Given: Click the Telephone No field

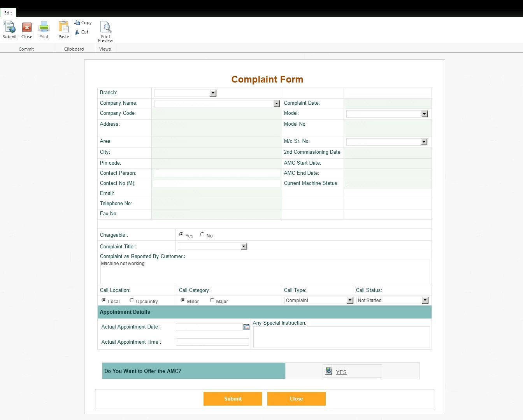Looking at the screenshot, I should 217,204.
